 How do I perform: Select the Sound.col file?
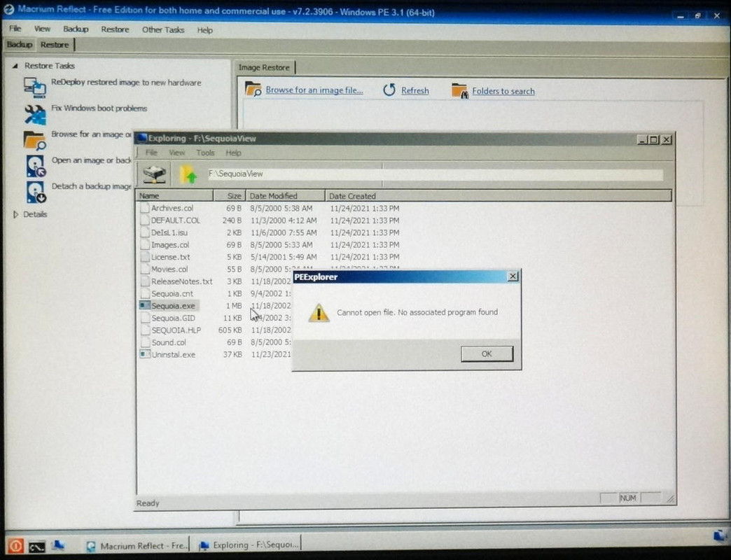point(169,342)
